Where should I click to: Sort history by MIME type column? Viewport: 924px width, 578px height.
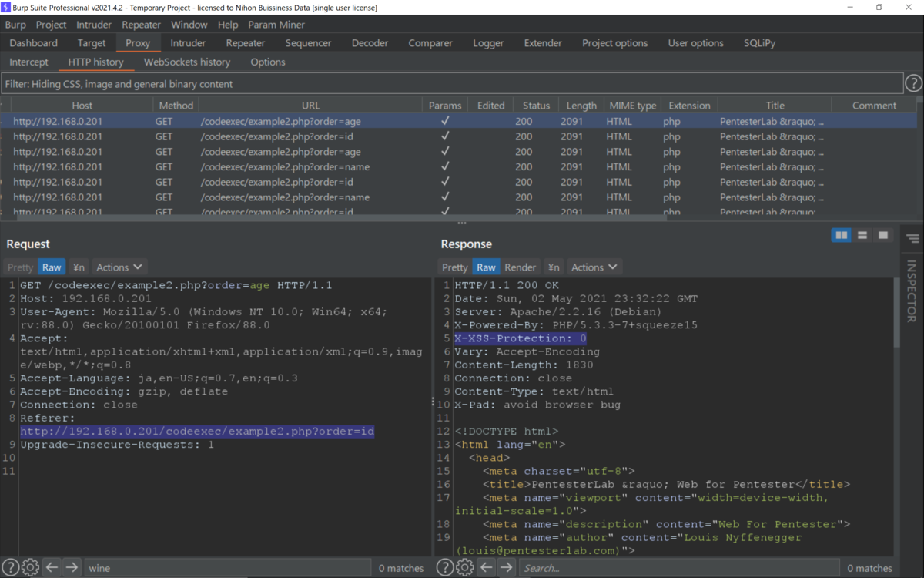(x=632, y=106)
